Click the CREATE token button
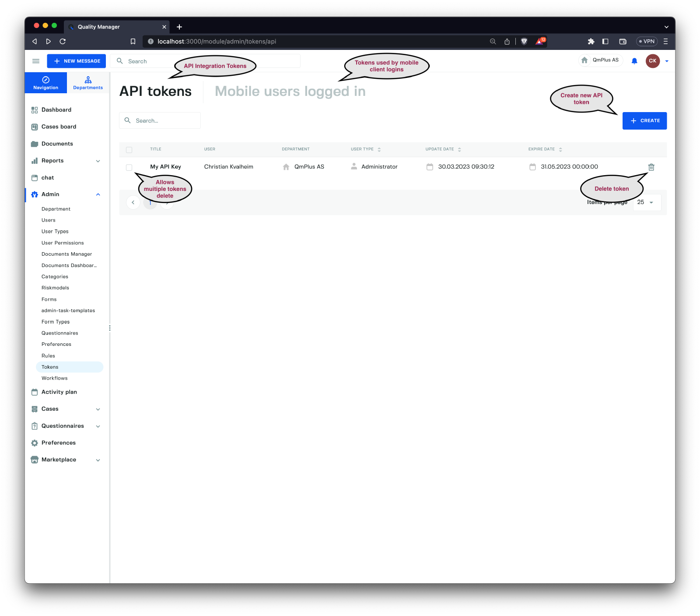 644,121
